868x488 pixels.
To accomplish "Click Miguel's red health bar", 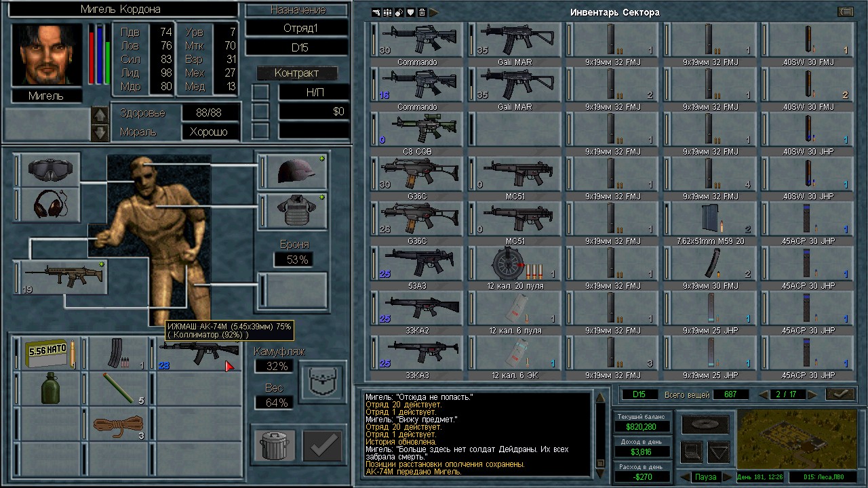I will 92,54.
